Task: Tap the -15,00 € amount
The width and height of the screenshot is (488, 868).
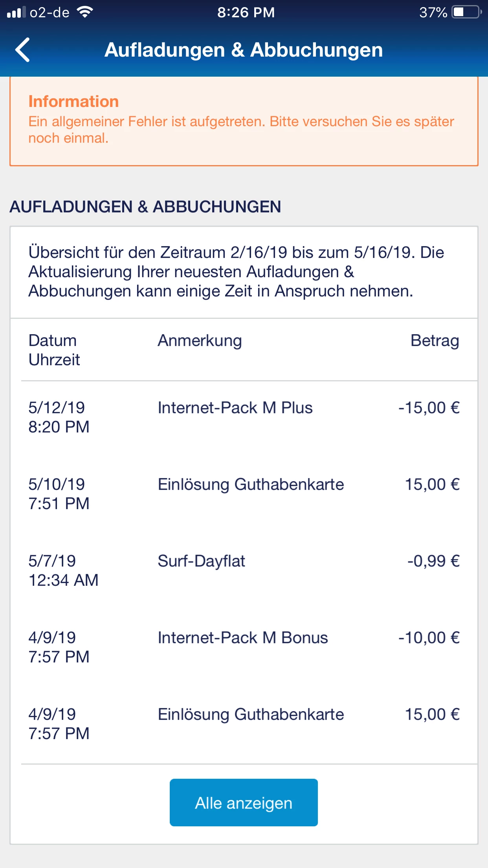Action: (x=429, y=408)
